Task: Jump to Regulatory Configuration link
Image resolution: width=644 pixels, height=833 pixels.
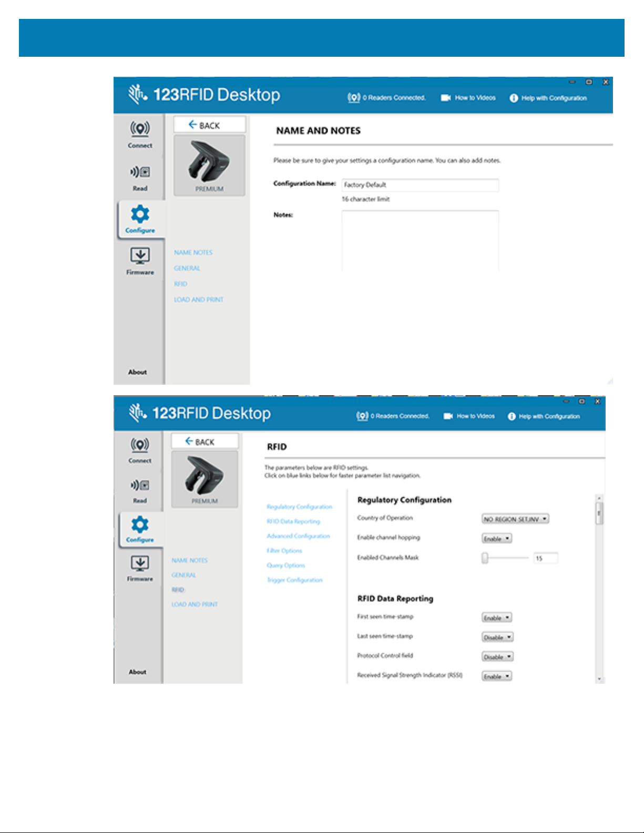Action: coord(300,507)
